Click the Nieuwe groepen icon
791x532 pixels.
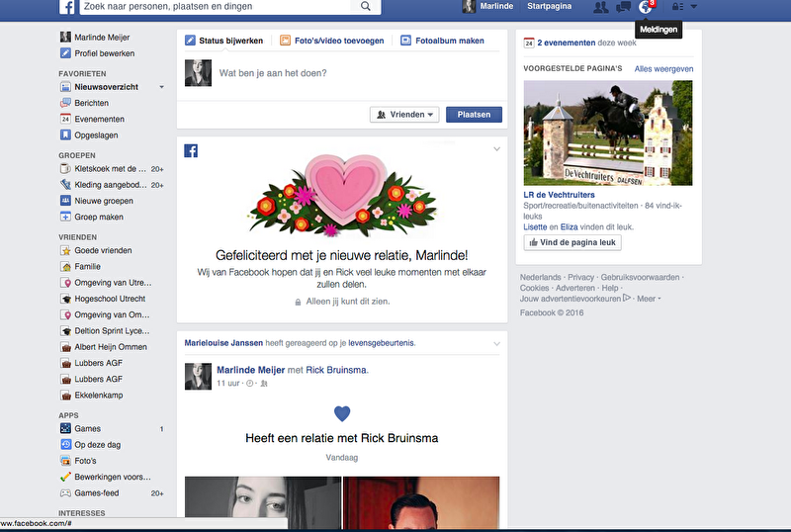65,201
